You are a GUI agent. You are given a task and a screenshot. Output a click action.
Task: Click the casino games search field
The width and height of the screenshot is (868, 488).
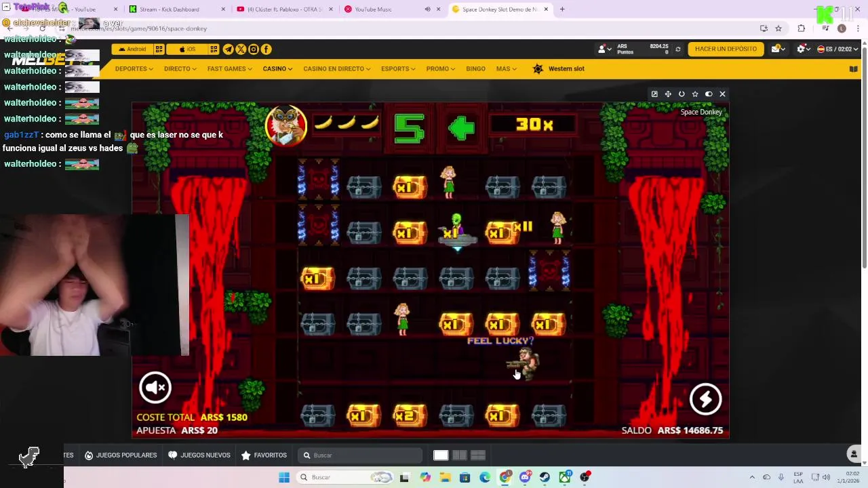click(359, 455)
